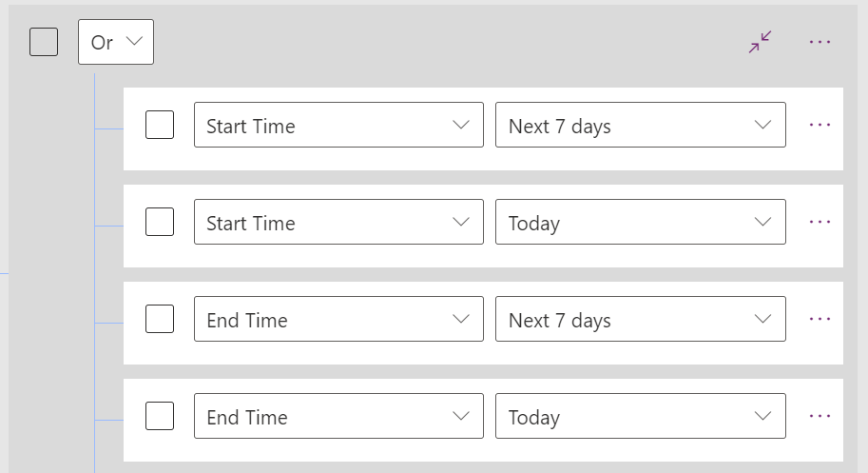Image resolution: width=868 pixels, height=473 pixels.
Task: Select checkbox of Start Time Next 7 days row
Action: point(160,125)
